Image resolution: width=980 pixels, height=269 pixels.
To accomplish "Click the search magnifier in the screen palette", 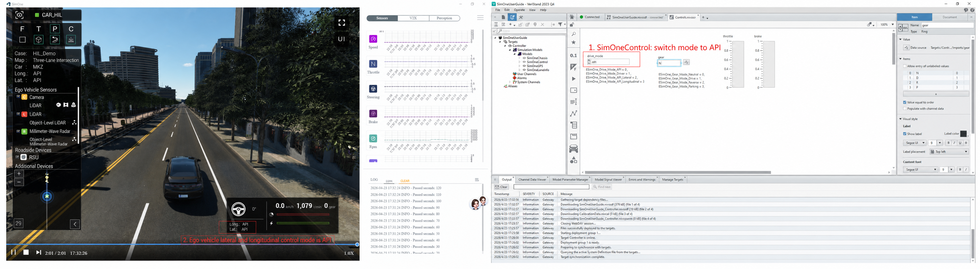I will 574,34.
